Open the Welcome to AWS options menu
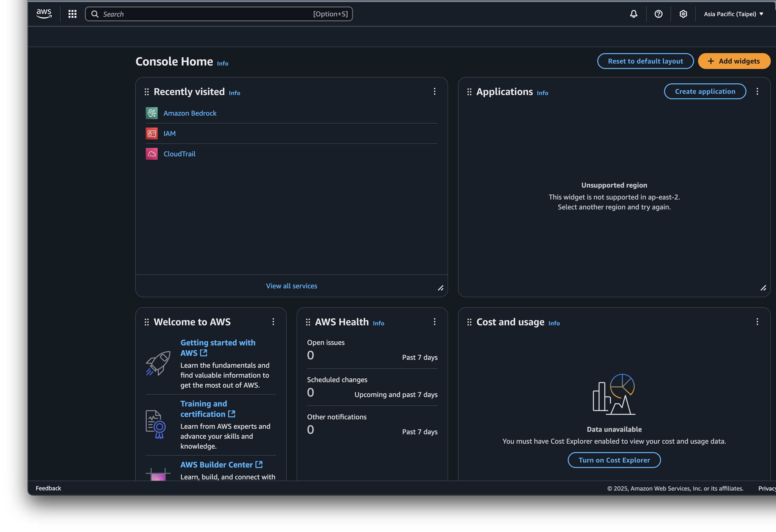 tap(273, 322)
